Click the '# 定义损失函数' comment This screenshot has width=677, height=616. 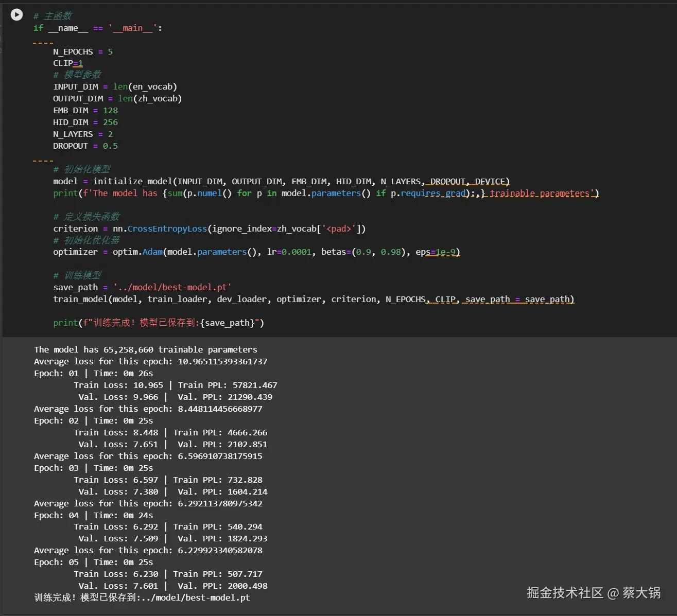(x=86, y=217)
